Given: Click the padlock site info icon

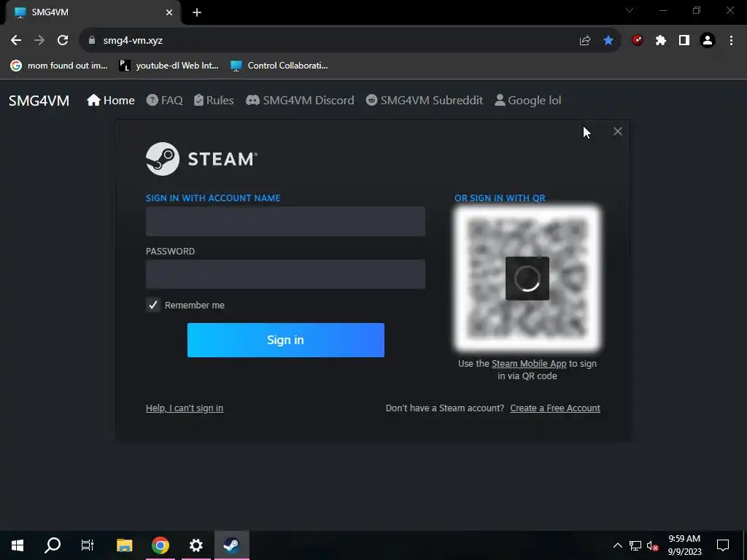Looking at the screenshot, I should 92,41.
